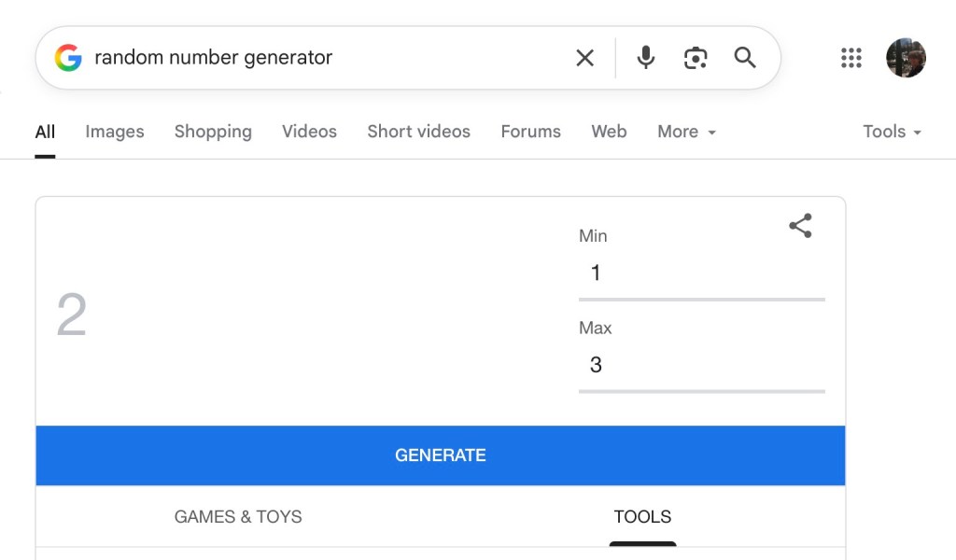Image resolution: width=956 pixels, height=560 pixels.
Task: Select the GAMES & TOYS tab
Action: pos(238,516)
